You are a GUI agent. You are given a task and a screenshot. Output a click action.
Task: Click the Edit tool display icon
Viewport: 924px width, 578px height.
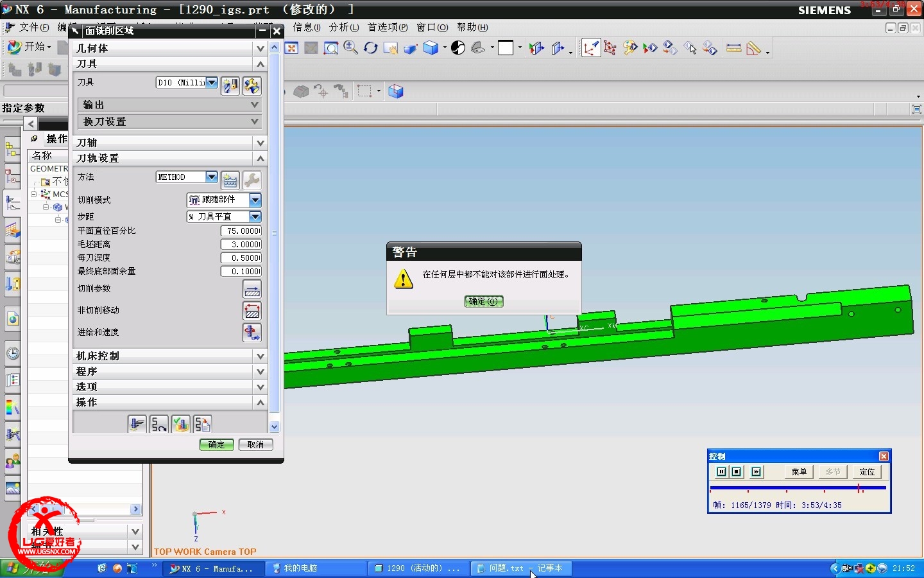click(x=252, y=85)
